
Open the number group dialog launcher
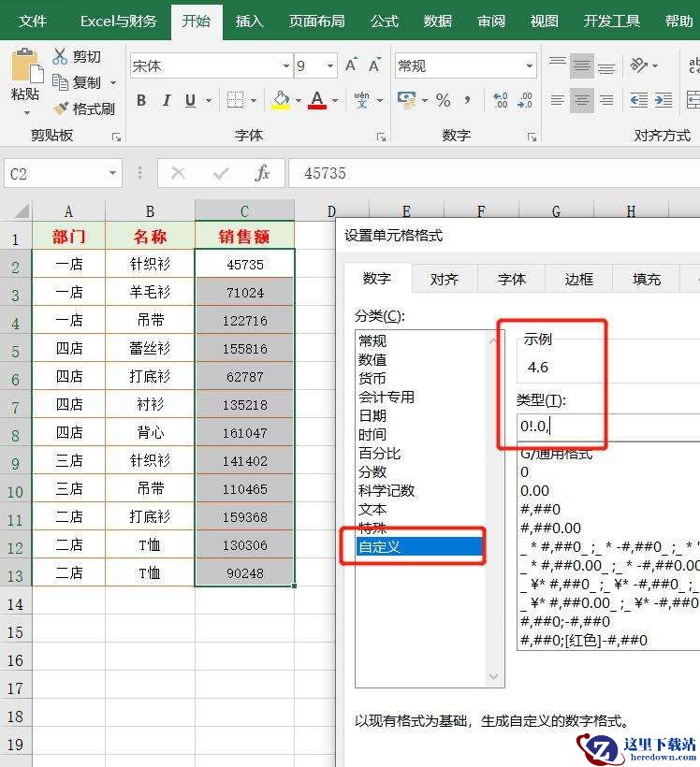tap(532, 137)
